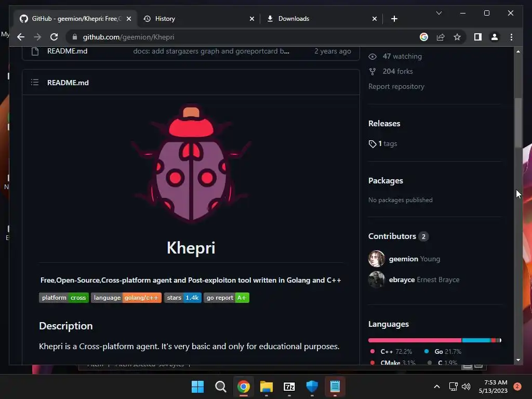Open the notification badge showing 2
This screenshot has width=532, height=399.
517,387
